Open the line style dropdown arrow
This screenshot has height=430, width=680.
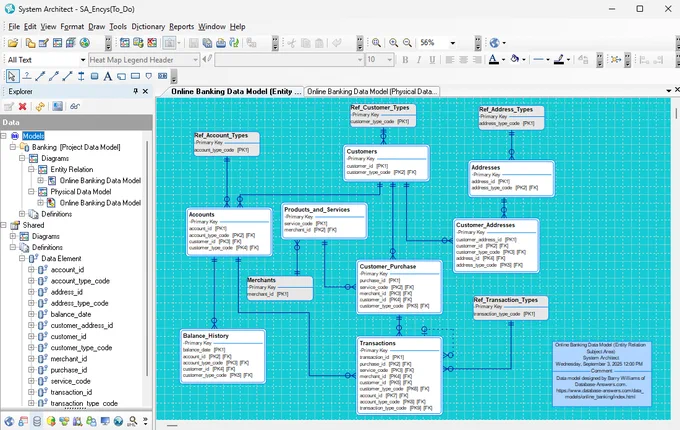point(548,60)
